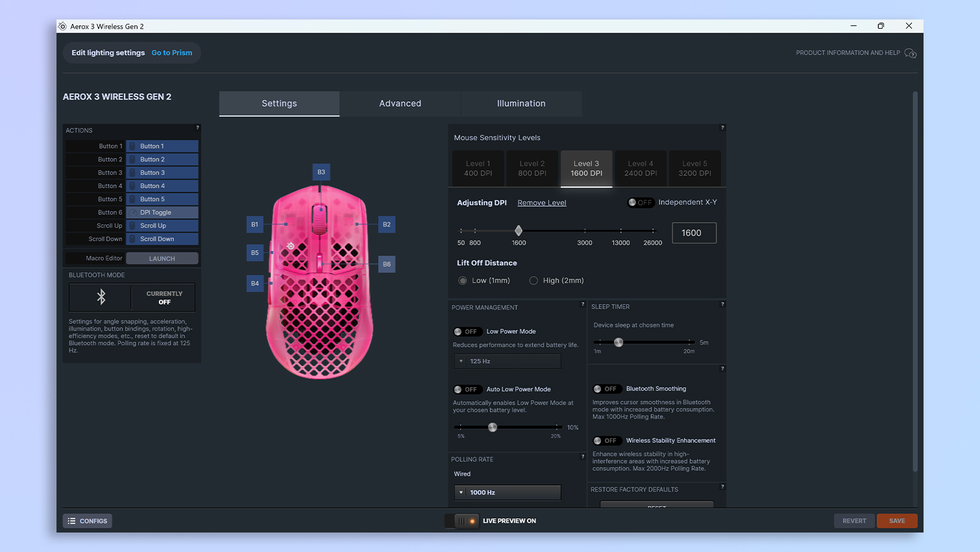
Task: Enable the Independent X-Y toggle
Action: (641, 202)
